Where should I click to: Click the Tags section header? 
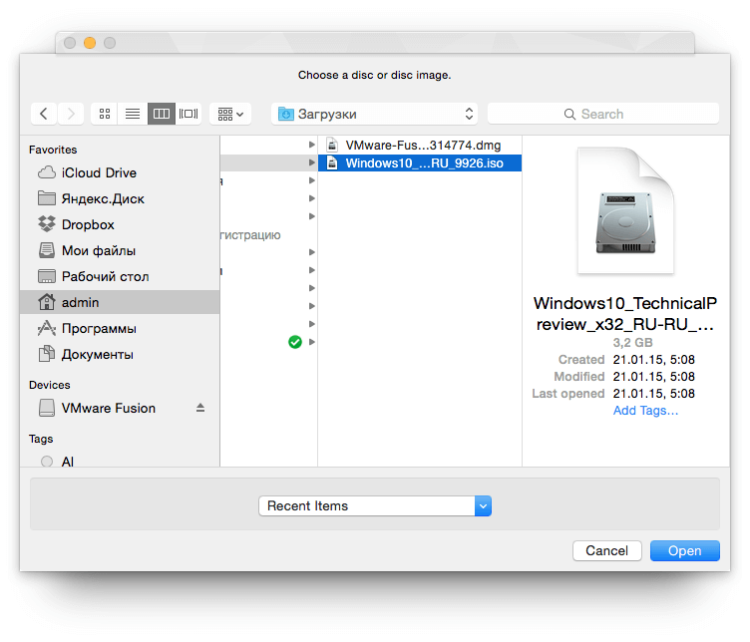pos(41,439)
